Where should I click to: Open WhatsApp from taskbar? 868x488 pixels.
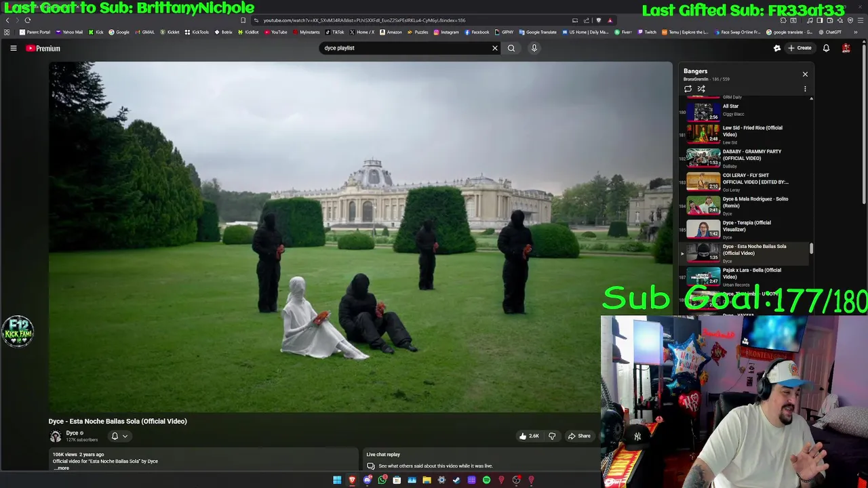[x=382, y=480]
